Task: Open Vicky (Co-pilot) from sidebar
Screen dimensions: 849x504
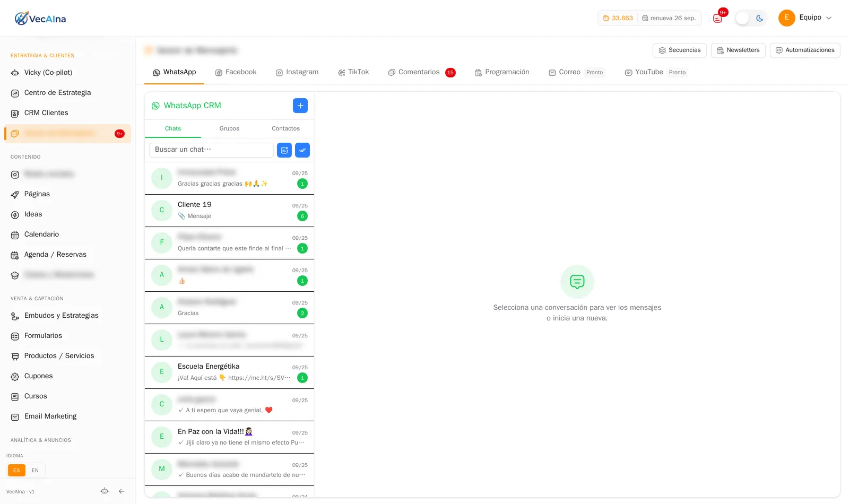Action: pyautogui.click(x=48, y=73)
